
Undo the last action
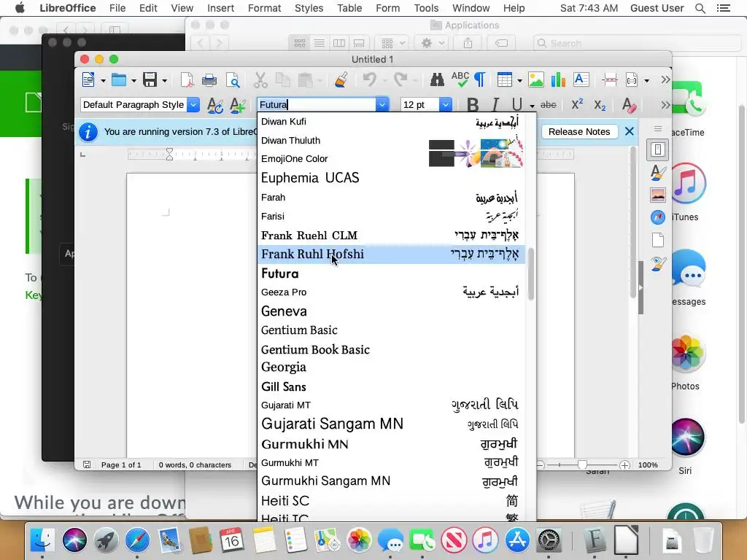point(369,79)
